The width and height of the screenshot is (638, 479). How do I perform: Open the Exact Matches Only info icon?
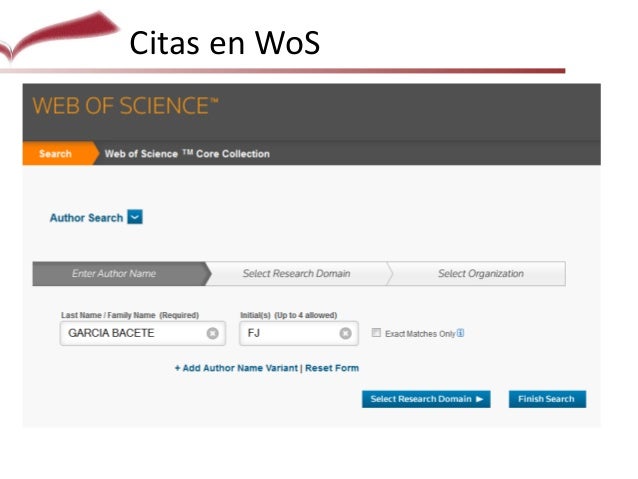[460, 333]
